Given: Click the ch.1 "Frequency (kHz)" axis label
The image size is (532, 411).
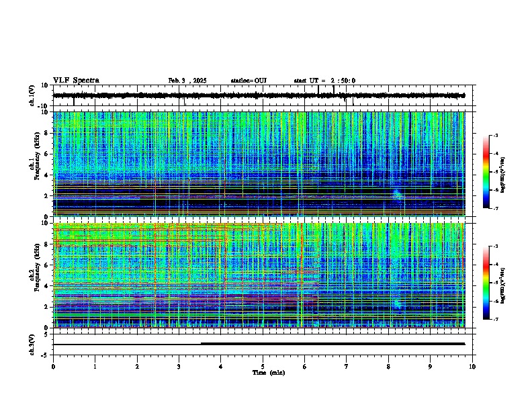Looking at the screenshot, I should (37, 156).
